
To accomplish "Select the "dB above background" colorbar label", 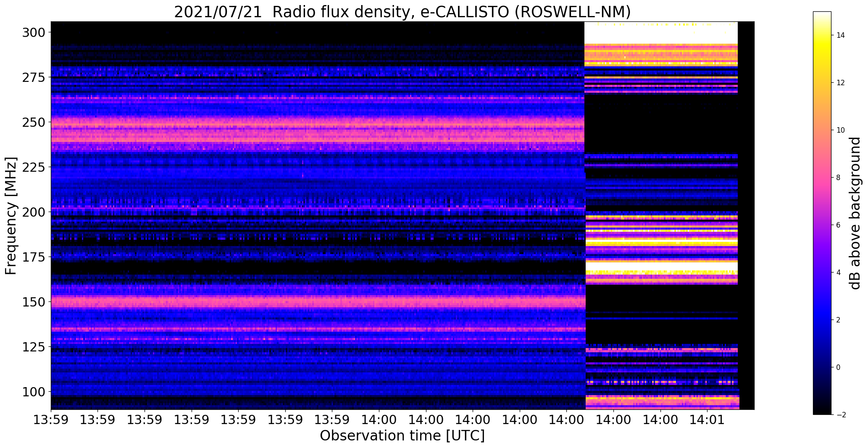I will click(x=855, y=213).
